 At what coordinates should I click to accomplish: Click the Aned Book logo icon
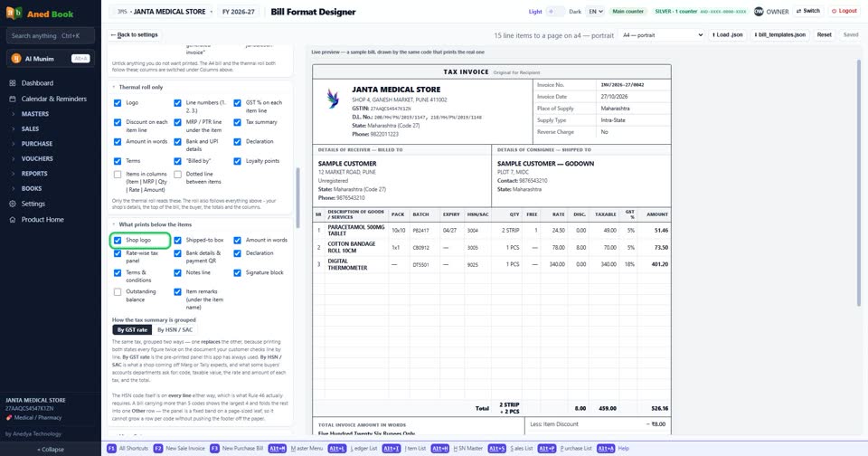[x=14, y=14]
